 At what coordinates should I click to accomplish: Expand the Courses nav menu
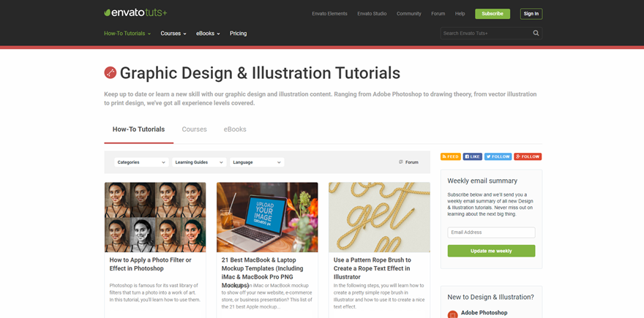[x=173, y=33]
